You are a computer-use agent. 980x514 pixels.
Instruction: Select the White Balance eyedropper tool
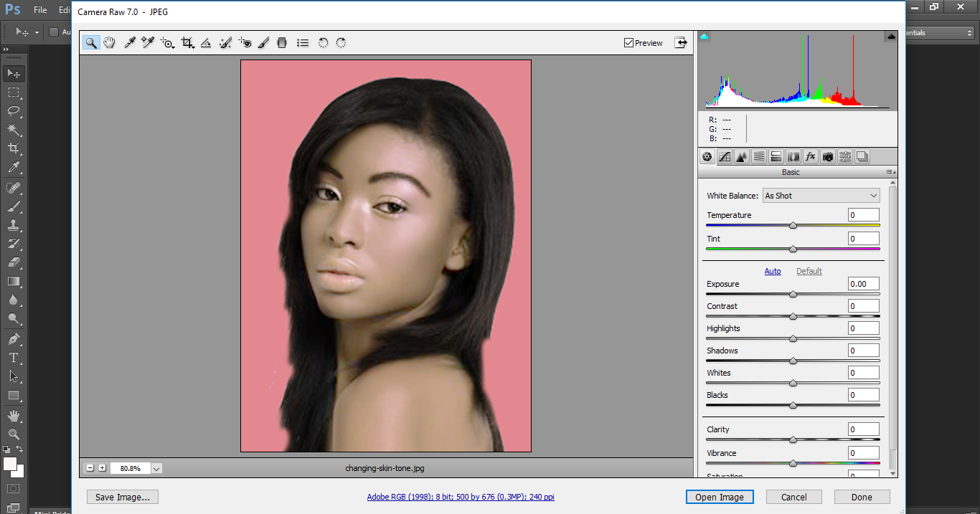130,43
